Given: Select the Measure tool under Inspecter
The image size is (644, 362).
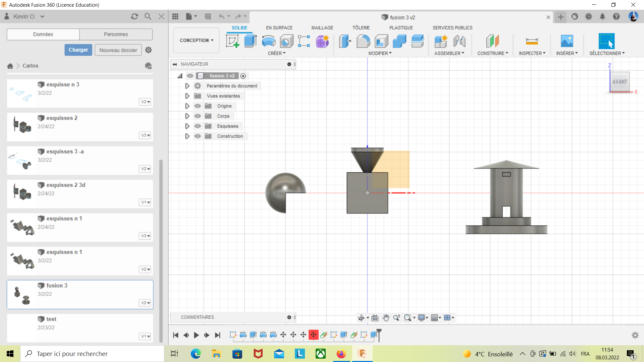Looking at the screenshot, I should coord(532,41).
